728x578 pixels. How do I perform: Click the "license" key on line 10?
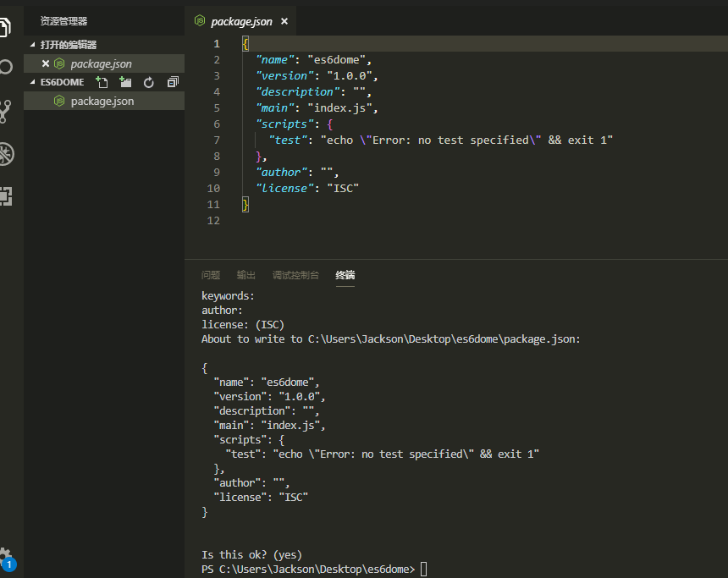click(x=284, y=189)
